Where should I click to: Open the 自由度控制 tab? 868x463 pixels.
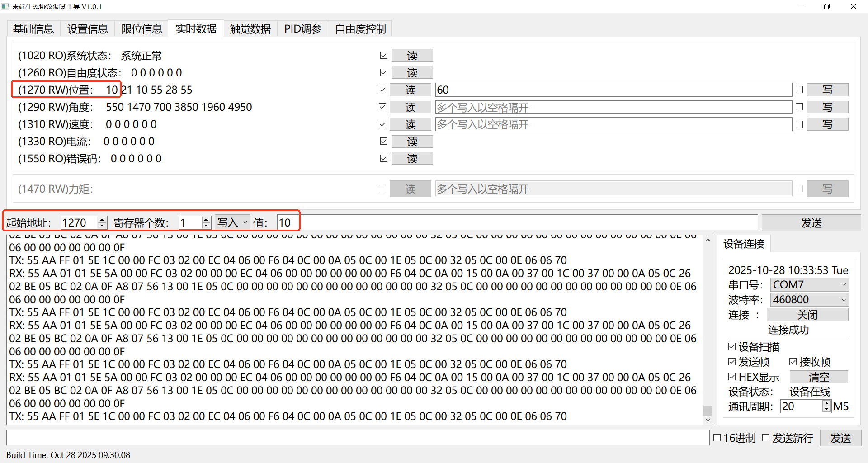click(360, 29)
